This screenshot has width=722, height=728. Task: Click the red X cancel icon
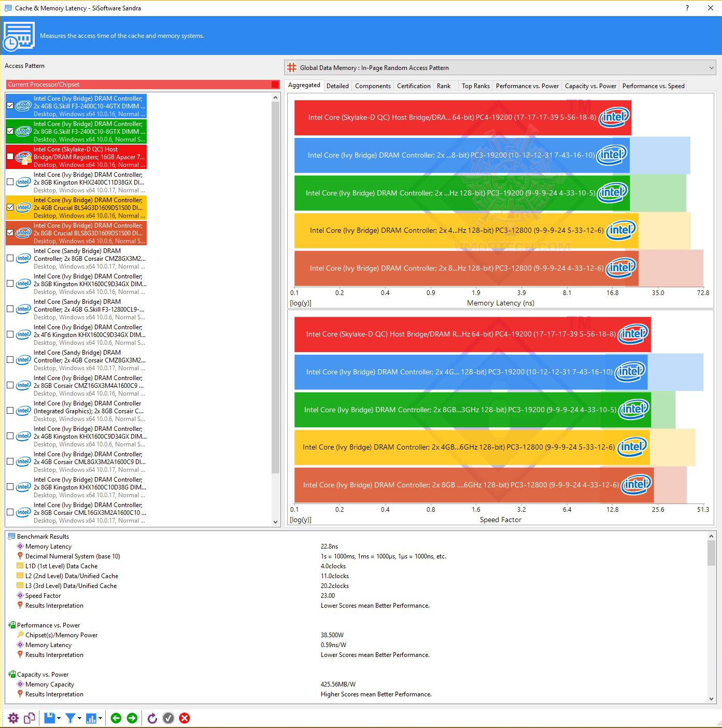click(x=185, y=718)
